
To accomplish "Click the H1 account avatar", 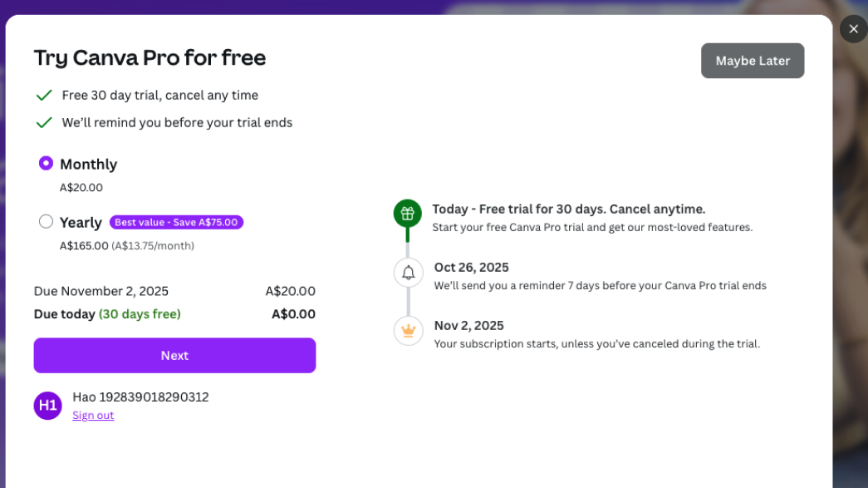I will click(47, 406).
